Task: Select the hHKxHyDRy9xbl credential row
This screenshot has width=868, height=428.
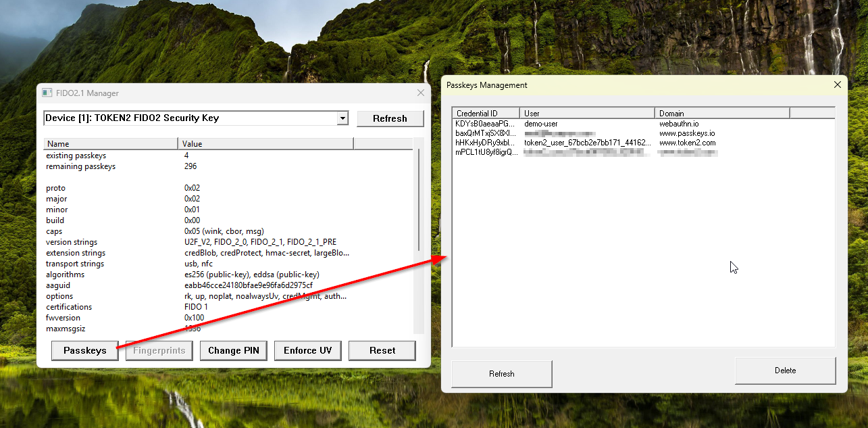Action: [644, 143]
